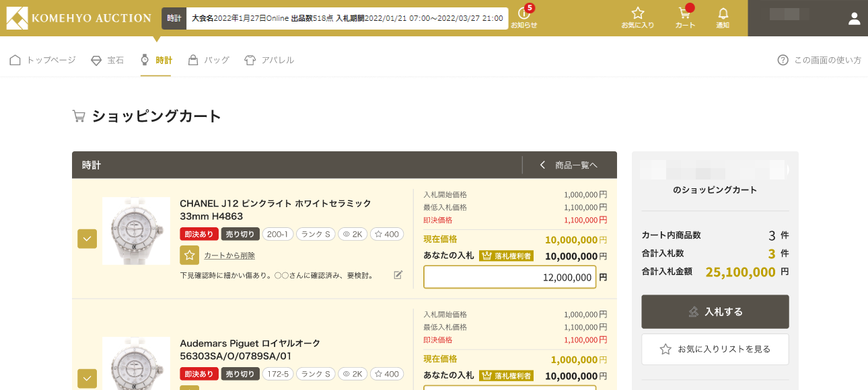
Task: Click the KOMEHYO AUCTION logo
Action: (x=79, y=18)
